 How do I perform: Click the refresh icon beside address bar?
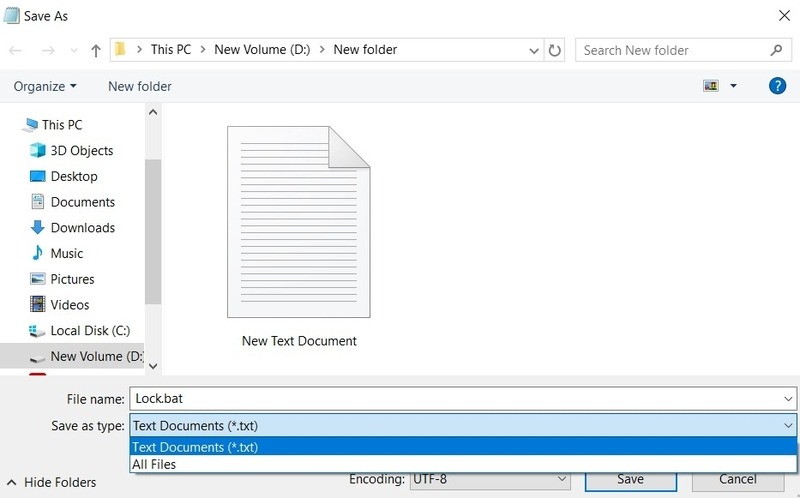555,50
